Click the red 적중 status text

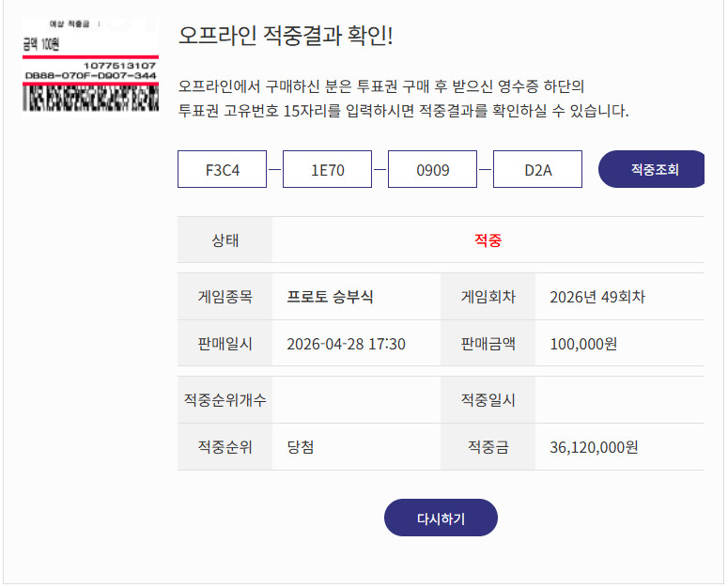[488, 240]
